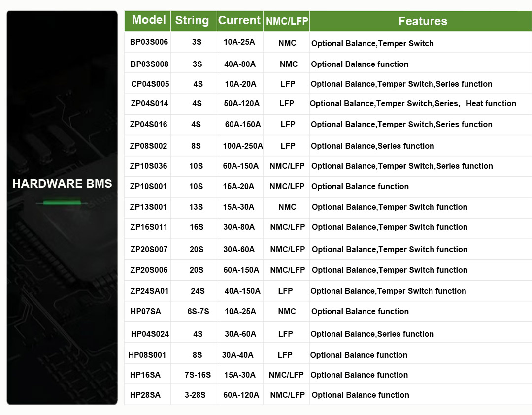Image resolution: width=532 pixels, height=415 pixels.
Task: Click LFP cell in CP04S005 row
Action: (x=288, y=84)
